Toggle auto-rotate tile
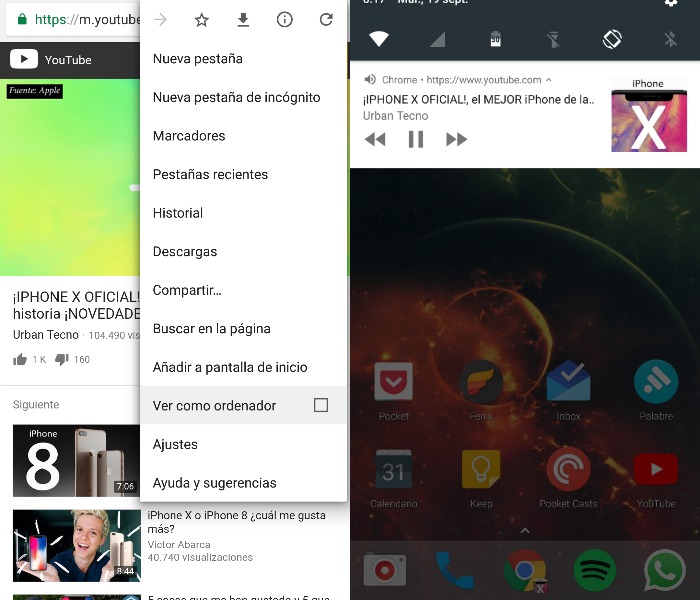The height and width of the screenshot is (600, 700). [x=612, y=39]
